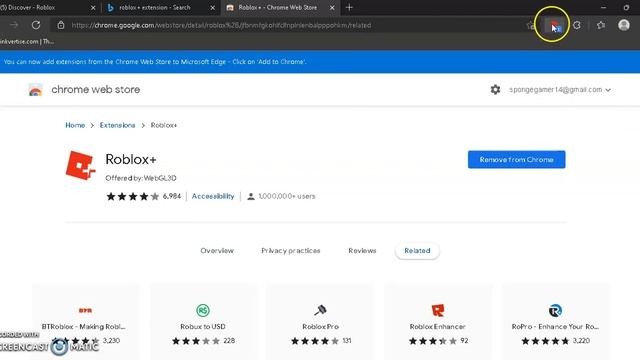Close the Discover - Roblox tab
Screen dimensions: 640x360
[x=93, y=8]
